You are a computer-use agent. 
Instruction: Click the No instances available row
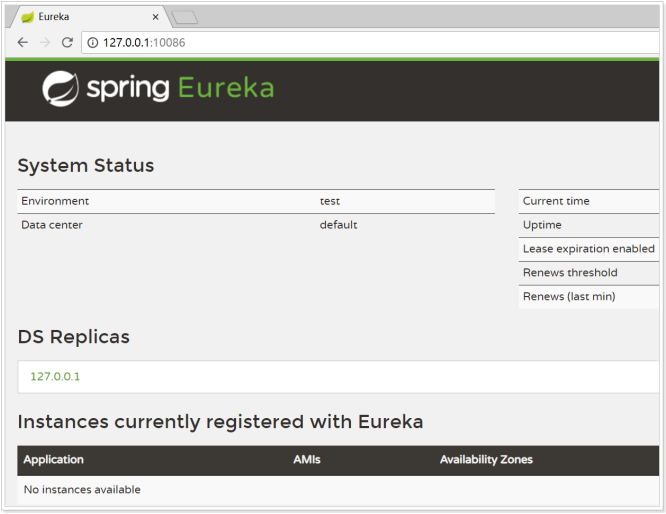[x=338, y=490]
